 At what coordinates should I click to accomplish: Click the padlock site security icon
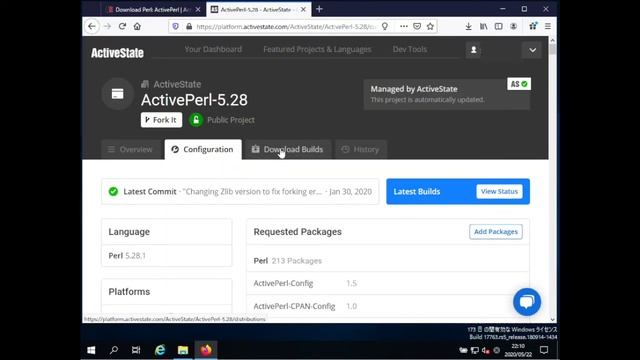tap(189, 27)
